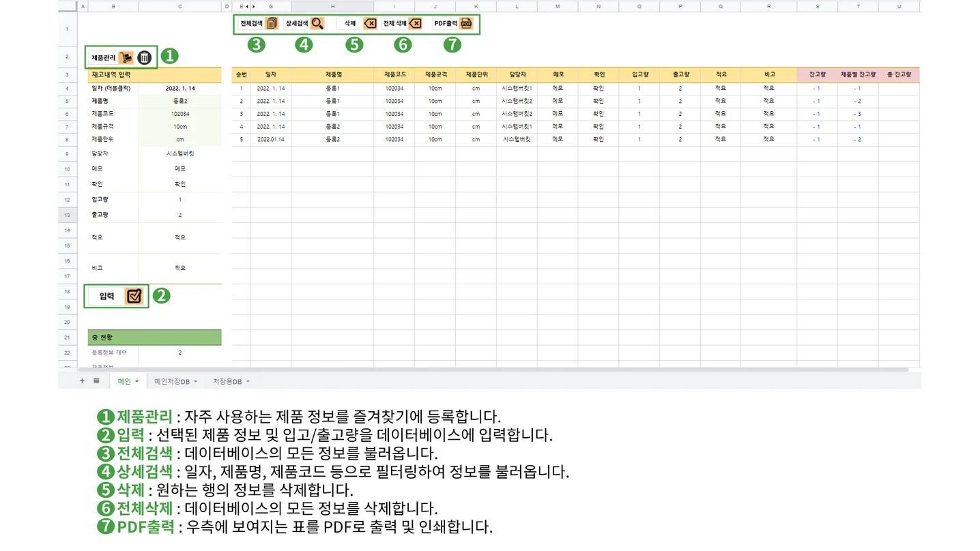Click the 제품관리 cart icon

[126, 57]
